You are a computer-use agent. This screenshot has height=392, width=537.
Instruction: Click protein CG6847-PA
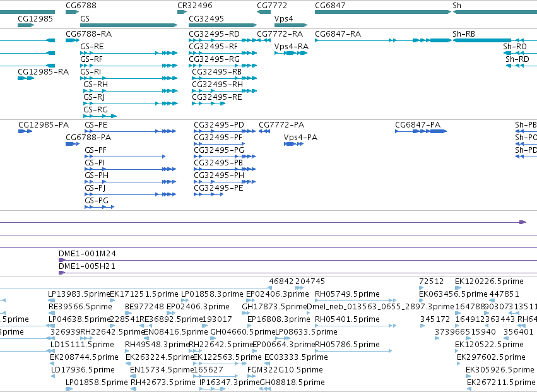pyautogui.click(x=418, y=125)
